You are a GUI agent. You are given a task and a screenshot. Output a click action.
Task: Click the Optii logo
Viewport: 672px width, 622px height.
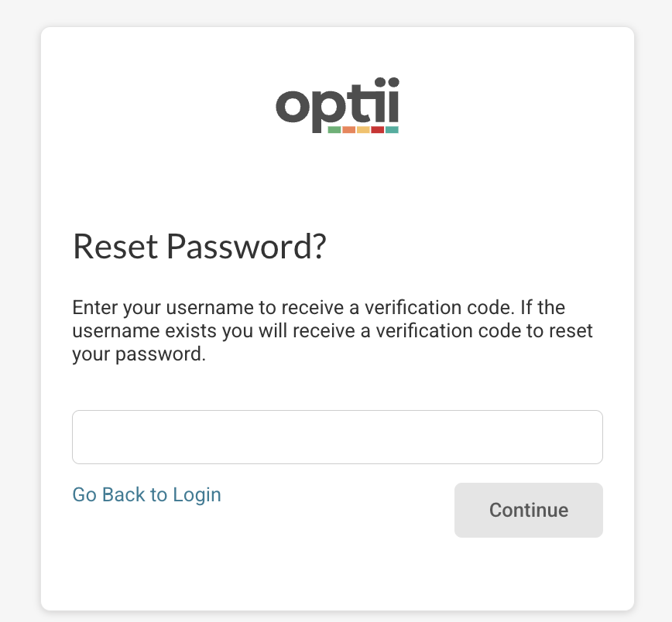(337, 106)
